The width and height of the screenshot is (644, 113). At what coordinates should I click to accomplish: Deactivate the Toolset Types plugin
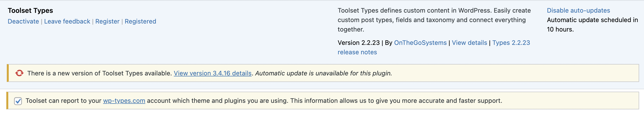click(23, 21)
